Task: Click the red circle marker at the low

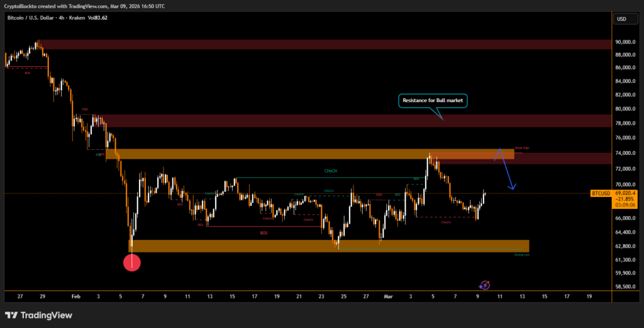Action: 131,263
